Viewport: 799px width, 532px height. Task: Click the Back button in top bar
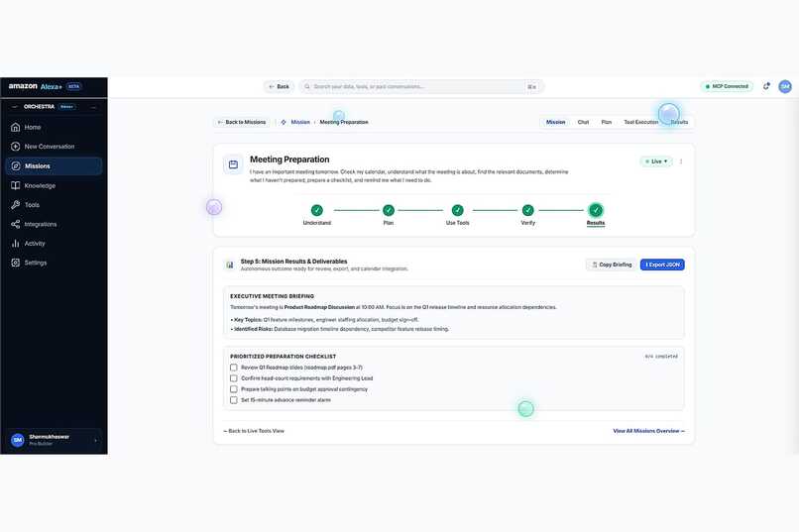279,86
